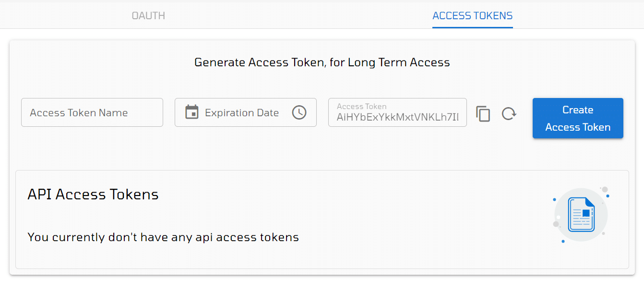Screen dimensions: 644x281
Task: Select the ACCESS TOKENS tab
Action: pos(473,16)
